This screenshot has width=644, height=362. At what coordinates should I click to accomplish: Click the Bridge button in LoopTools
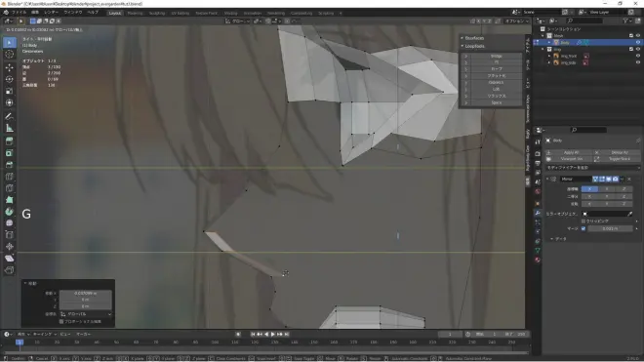pyautogui.click(x=496, y=56)
